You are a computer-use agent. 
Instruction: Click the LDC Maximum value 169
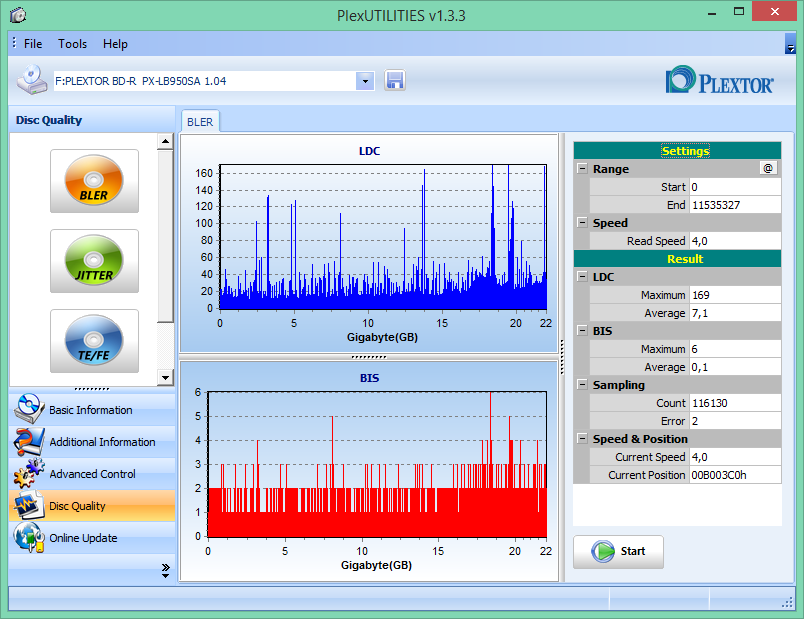tap(735, 295)
